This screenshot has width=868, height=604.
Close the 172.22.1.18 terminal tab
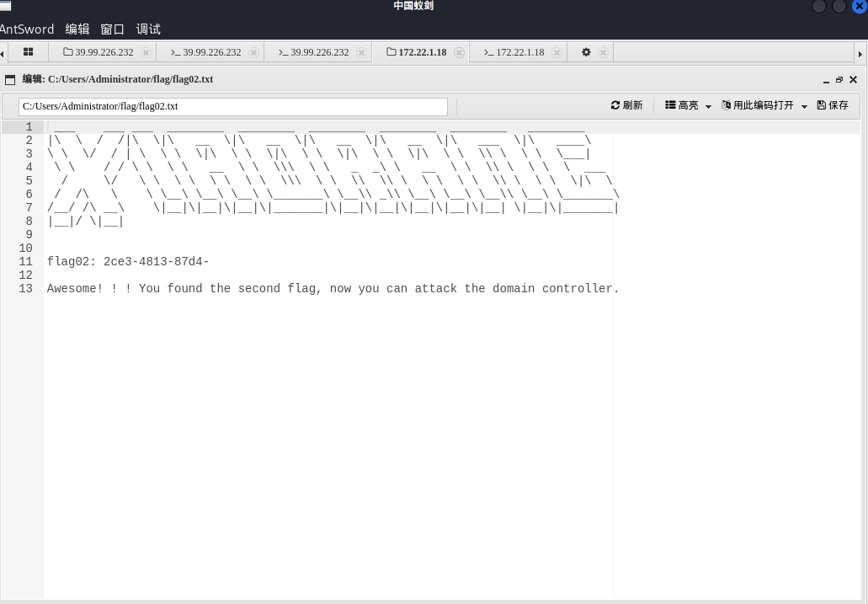click(556, 52)
